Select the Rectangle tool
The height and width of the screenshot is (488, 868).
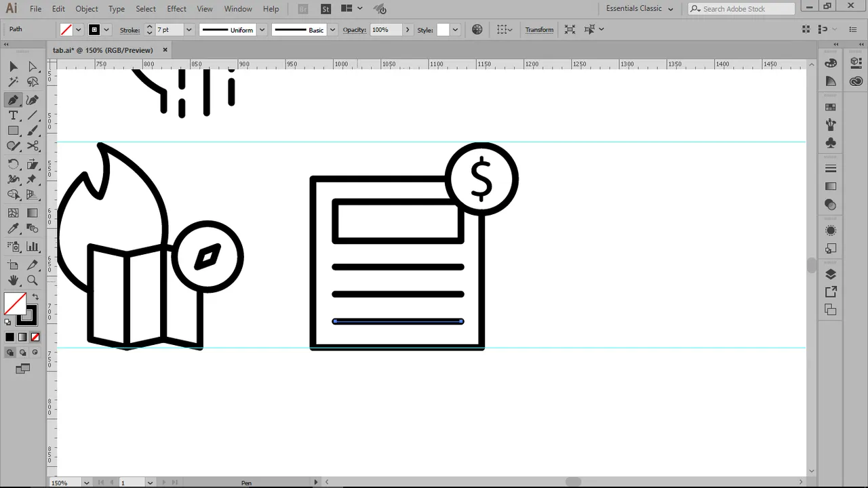tap(13, 131)
